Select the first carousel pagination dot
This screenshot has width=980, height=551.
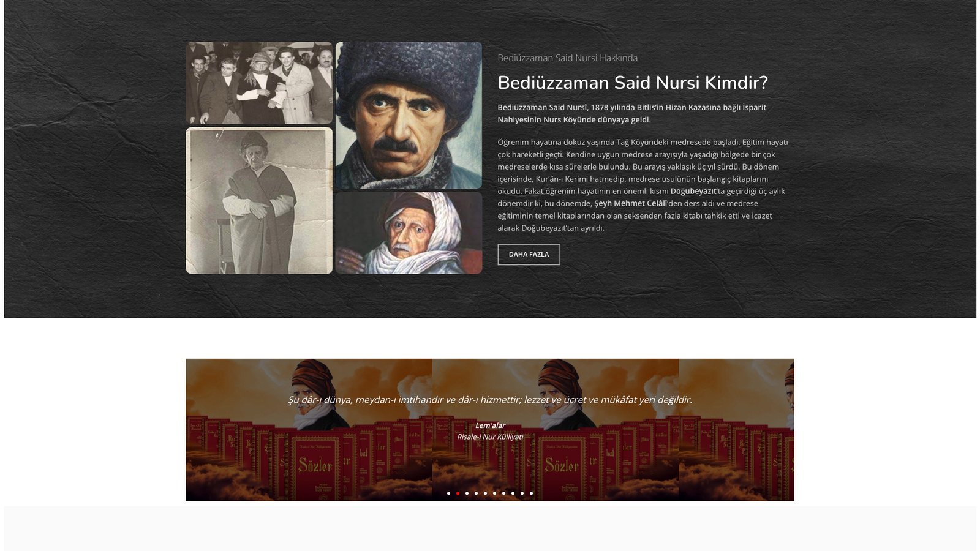point(448,493)
